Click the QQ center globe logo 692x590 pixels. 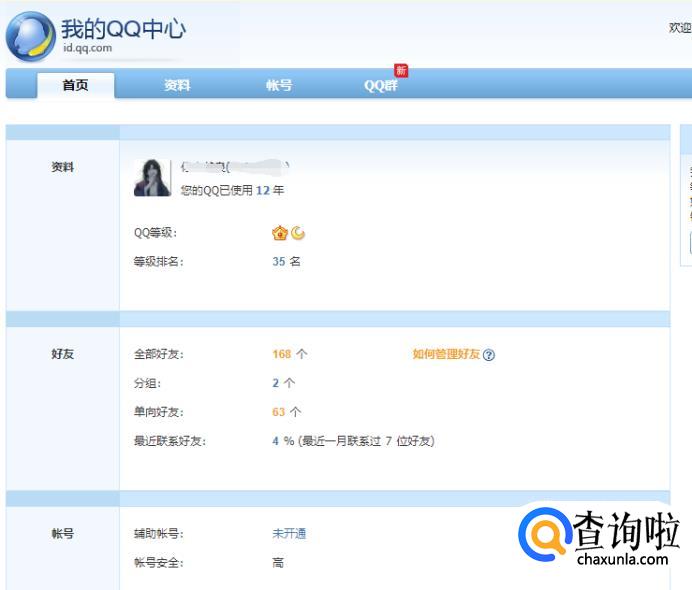click(x=30, y=37)
